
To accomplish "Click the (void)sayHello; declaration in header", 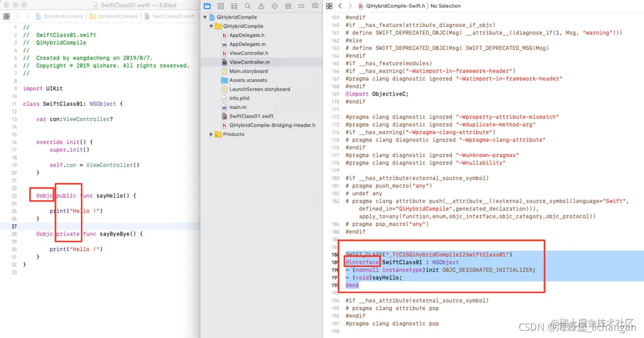I will pos(373,278).
